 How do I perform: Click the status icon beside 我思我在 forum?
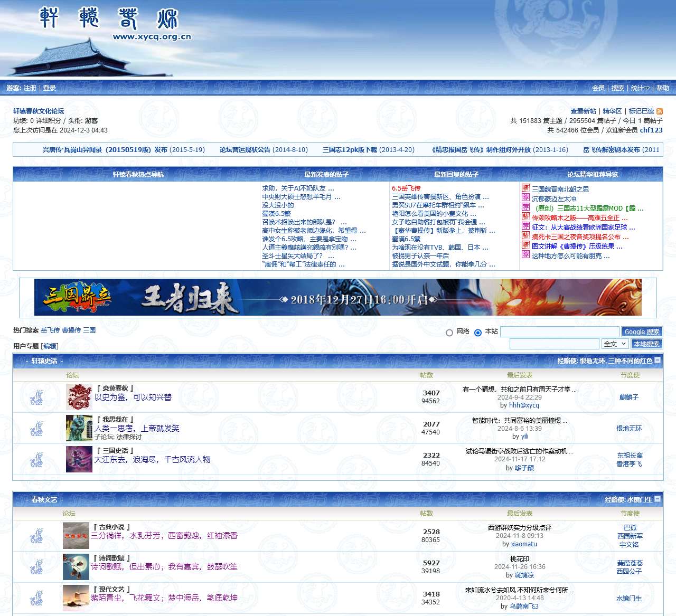coord(36,428)
